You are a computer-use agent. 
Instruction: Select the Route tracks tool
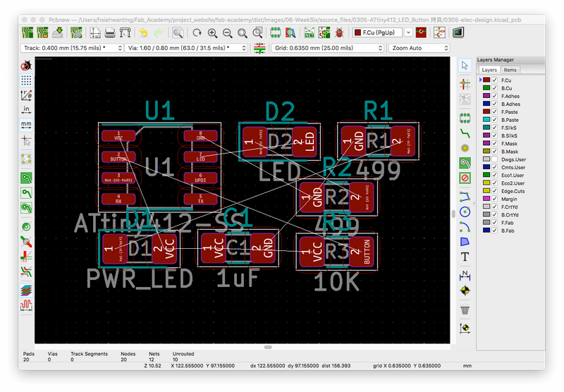(465, 132)
